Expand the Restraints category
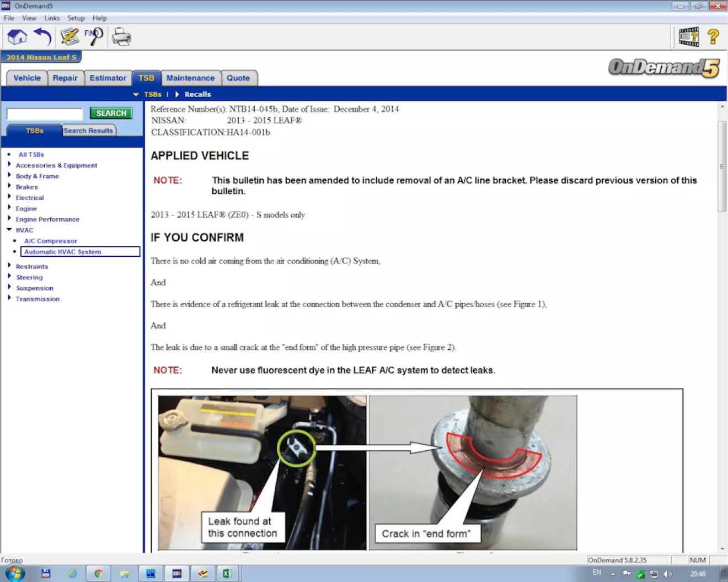 (x=9, y=266)
